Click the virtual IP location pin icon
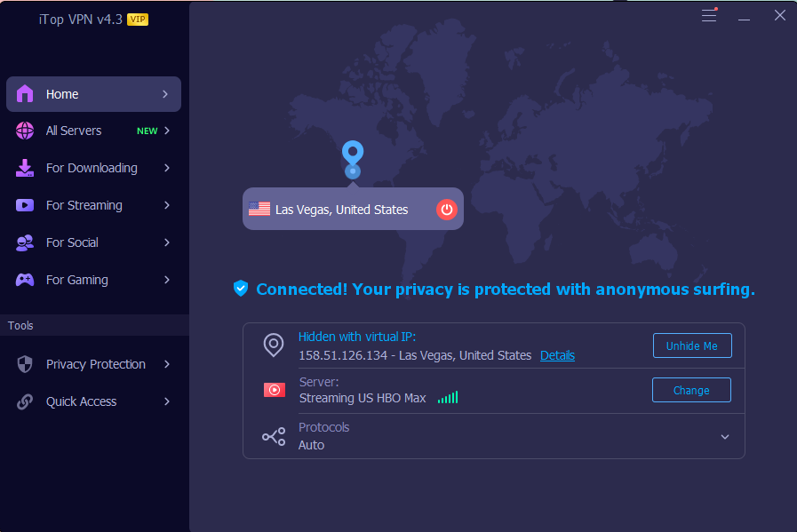 274,345
